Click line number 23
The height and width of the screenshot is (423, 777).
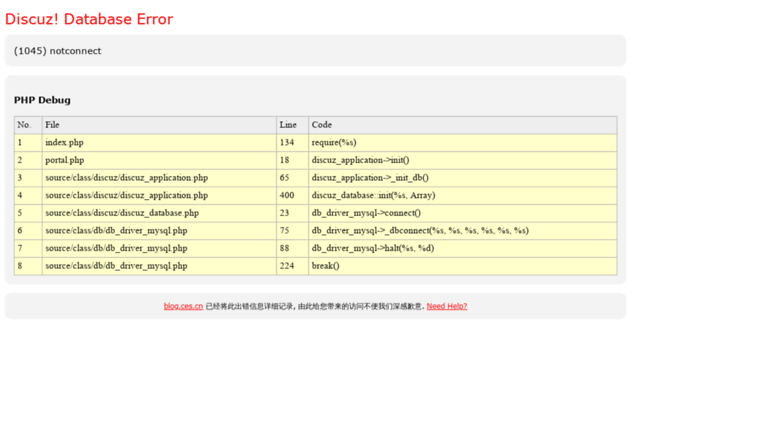click(292, 213)
